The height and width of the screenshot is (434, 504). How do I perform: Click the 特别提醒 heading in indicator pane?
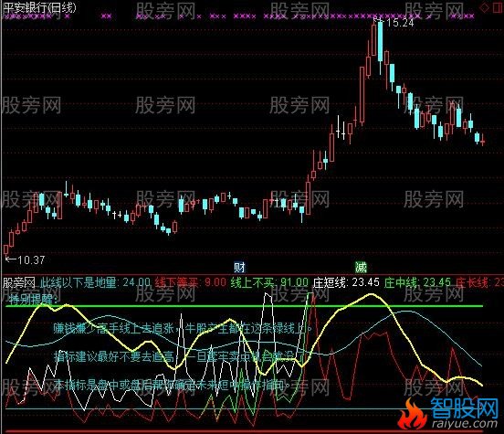pos(34,300)
